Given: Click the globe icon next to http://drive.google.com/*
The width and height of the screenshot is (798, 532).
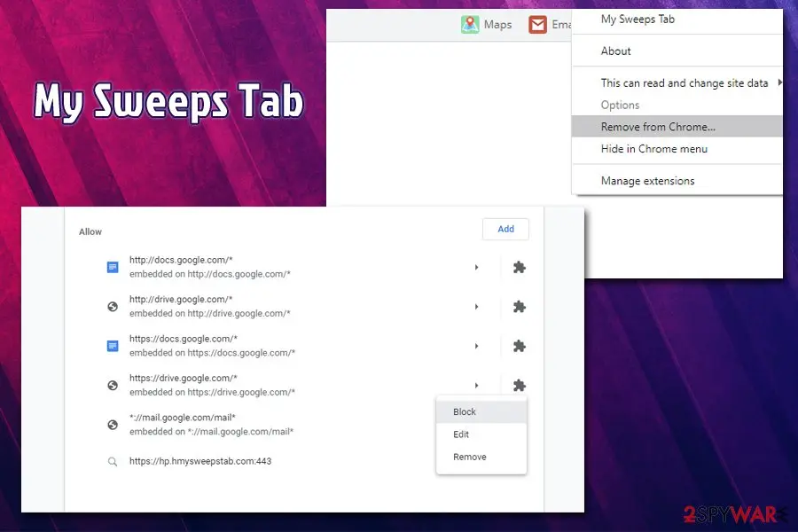Looking at the screenshot, I should point(113,307).
